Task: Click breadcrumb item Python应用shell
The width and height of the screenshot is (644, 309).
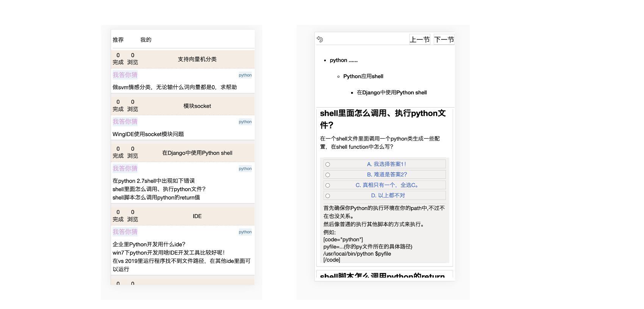Action: [x=363, y=76]
